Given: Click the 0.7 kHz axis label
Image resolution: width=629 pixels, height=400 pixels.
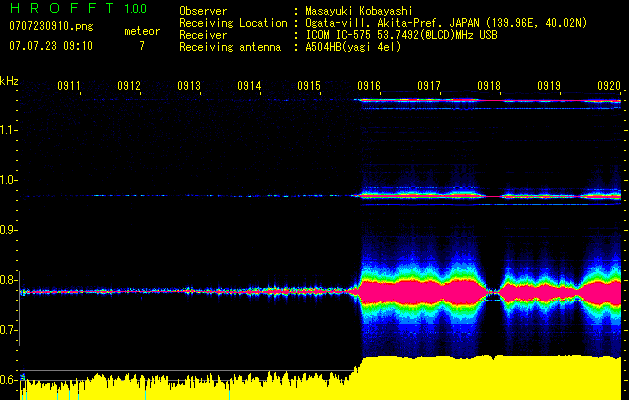Looking at the screenshot, I should tap(8, 330).
